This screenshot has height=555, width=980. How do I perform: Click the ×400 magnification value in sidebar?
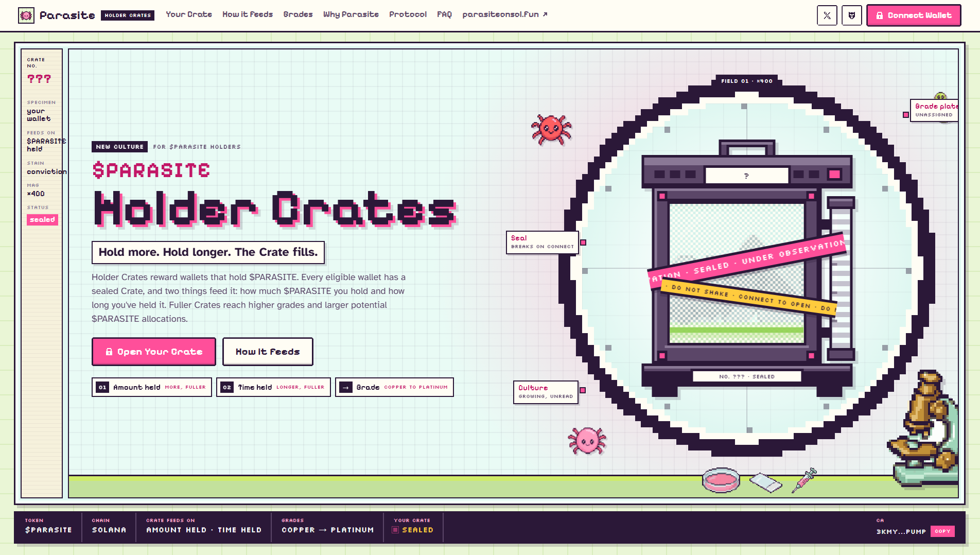pos(36,194)
